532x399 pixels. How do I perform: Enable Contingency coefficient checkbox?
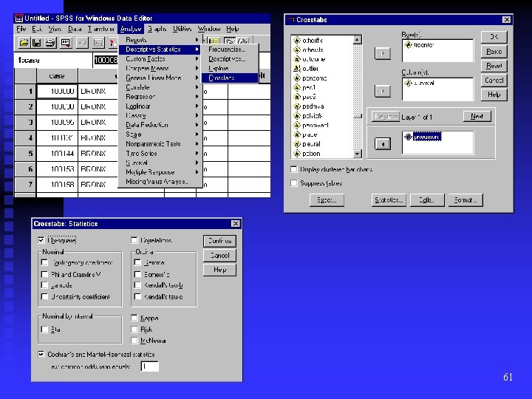(x=44, y=262)
